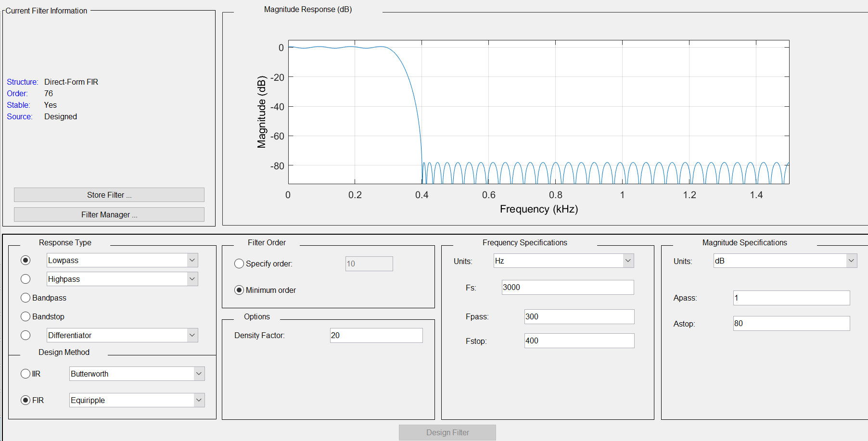Click the Apass value field

791,298
